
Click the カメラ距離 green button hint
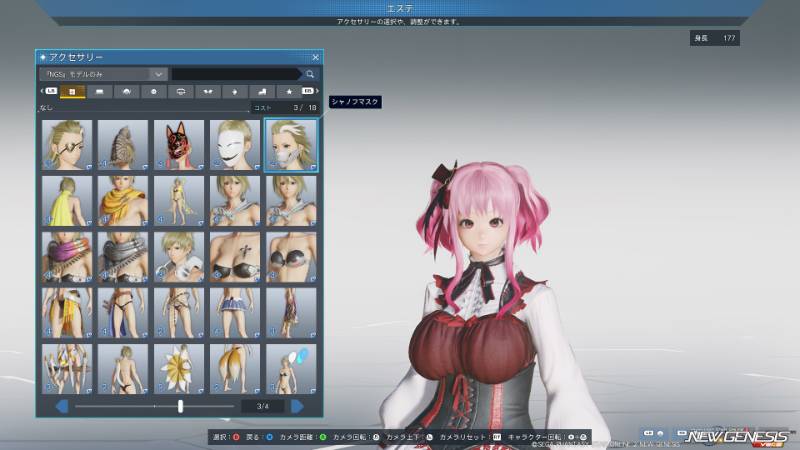(303, 437)
